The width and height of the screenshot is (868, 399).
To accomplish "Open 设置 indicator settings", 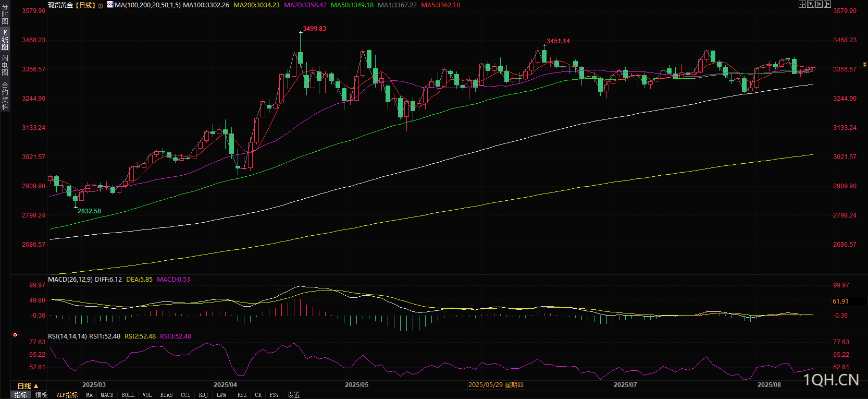I will click(x=294, y=395).
